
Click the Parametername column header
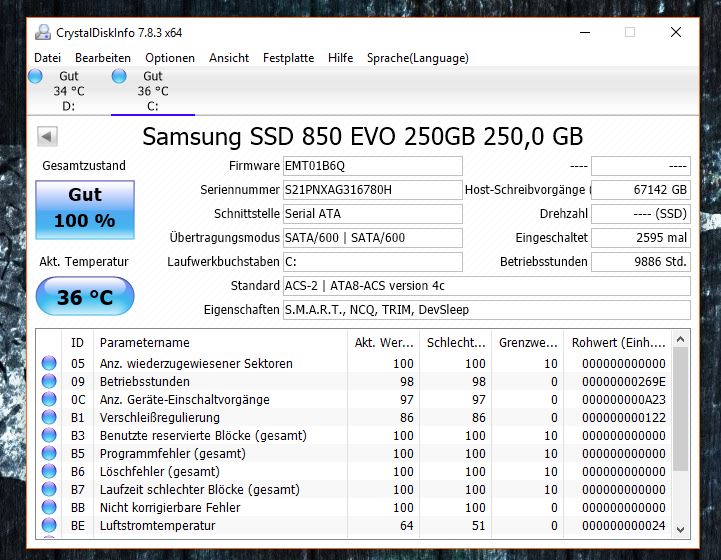[x=220, y=343]
